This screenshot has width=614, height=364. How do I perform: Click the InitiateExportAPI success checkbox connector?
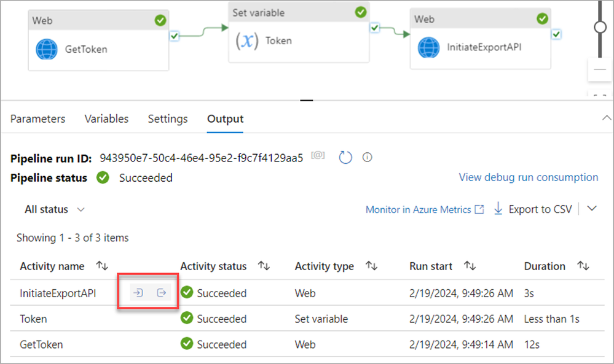coord(556,34)
